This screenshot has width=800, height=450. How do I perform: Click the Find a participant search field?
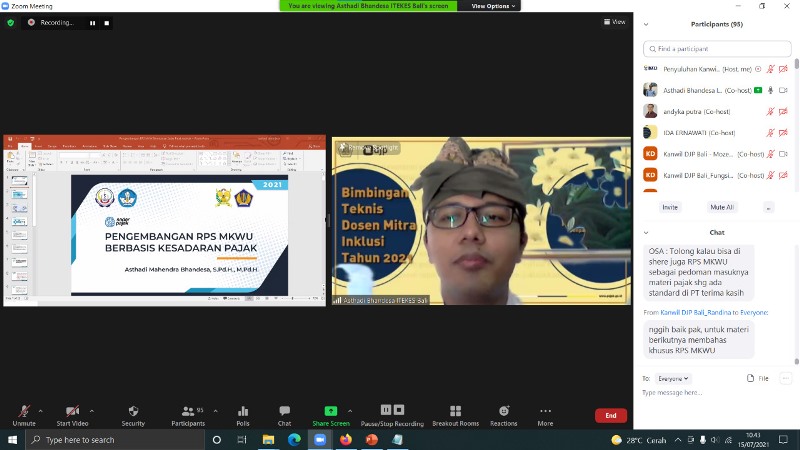717,48
